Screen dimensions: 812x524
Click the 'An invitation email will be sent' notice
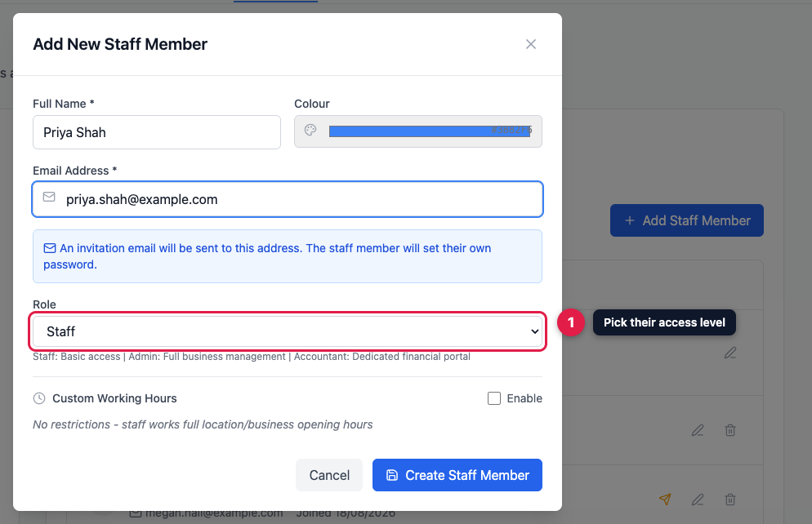pos(288,256)
